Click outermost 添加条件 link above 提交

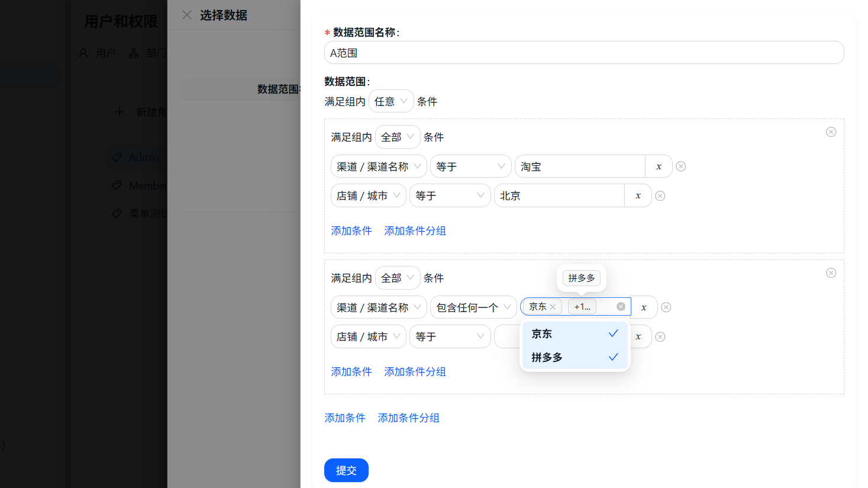345,418
